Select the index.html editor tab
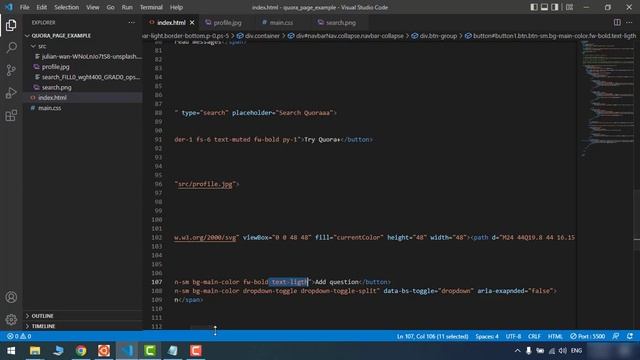This screenshot has height=360, width=640. [x=171, y=22]
